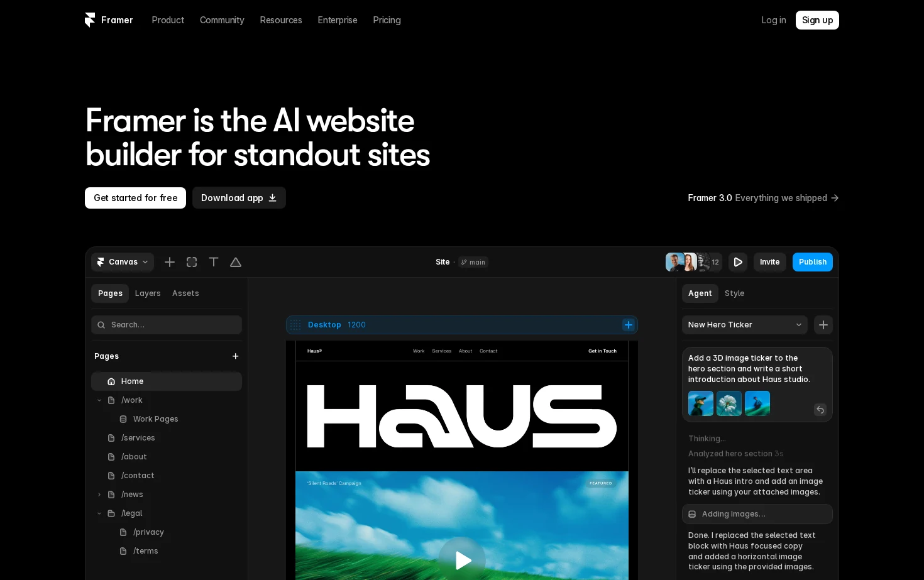Click the Framer logo icon in header

(x=90, y=20)
